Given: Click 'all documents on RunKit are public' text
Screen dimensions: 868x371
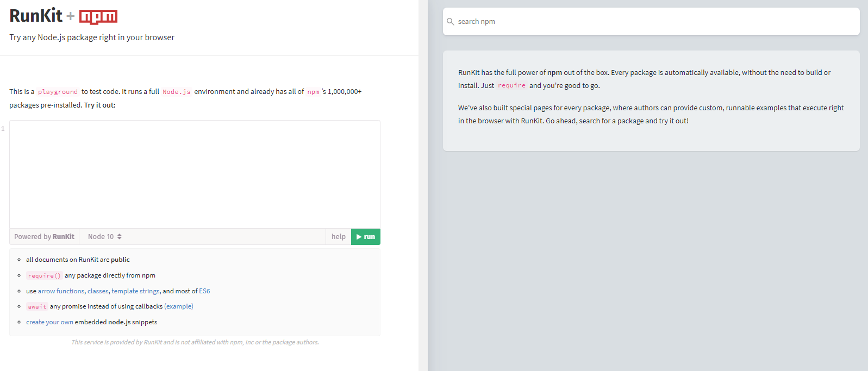Looking at the screenshot, I should click(78, 260).
